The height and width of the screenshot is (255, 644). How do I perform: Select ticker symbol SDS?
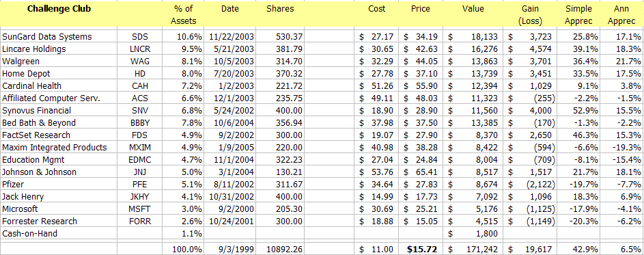(140, 37)
